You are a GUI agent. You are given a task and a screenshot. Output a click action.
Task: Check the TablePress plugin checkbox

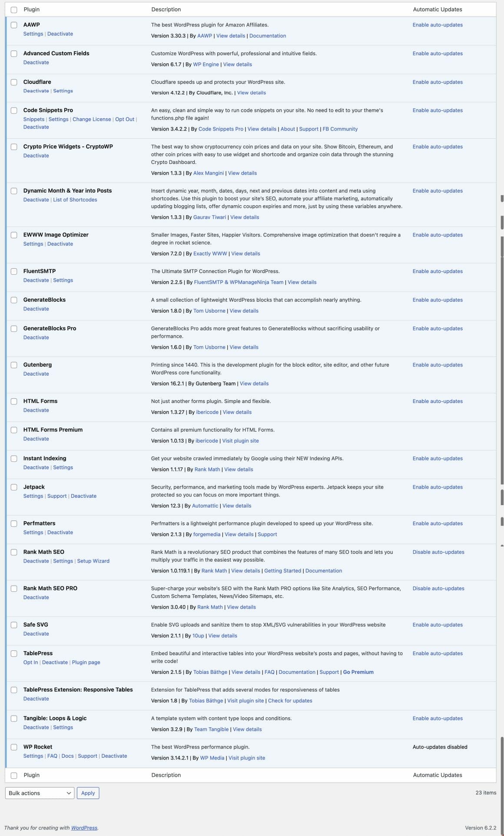pos(14,653)
